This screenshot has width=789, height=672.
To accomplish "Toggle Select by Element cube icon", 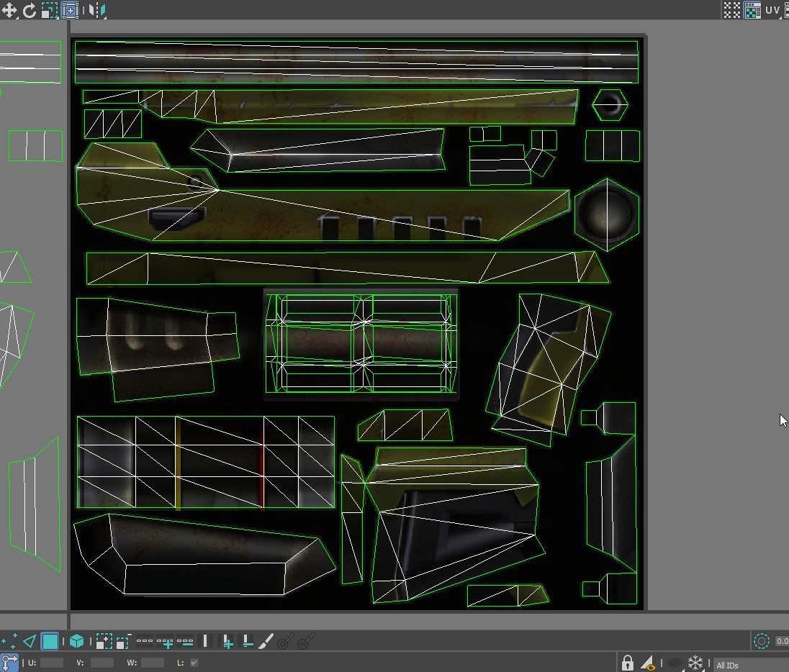I will (76, 641).
